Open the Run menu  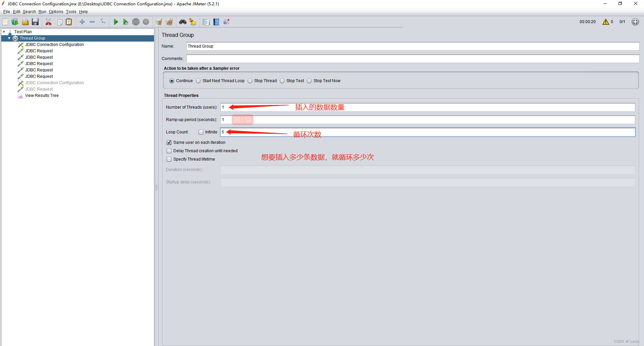click(x=42, y=11)
